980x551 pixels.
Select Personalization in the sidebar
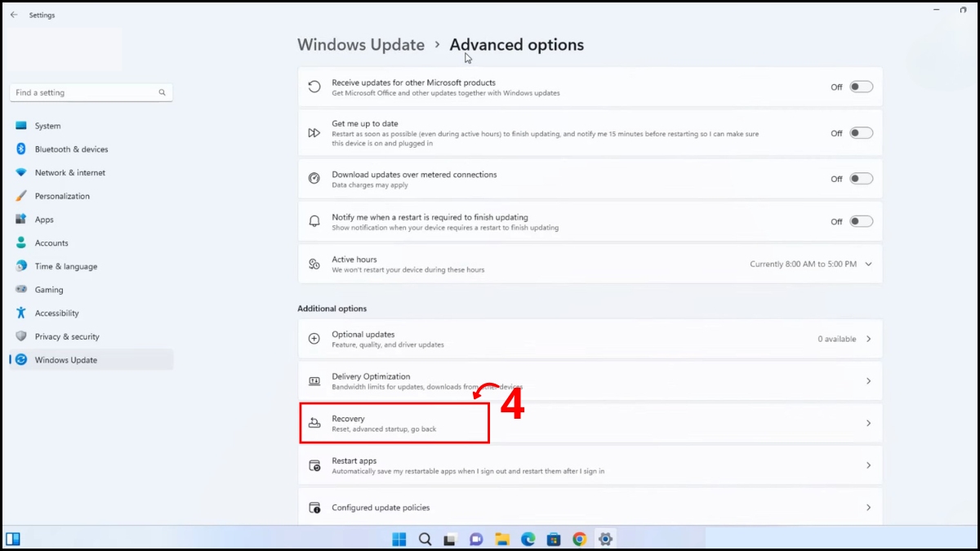click(91, 196)
